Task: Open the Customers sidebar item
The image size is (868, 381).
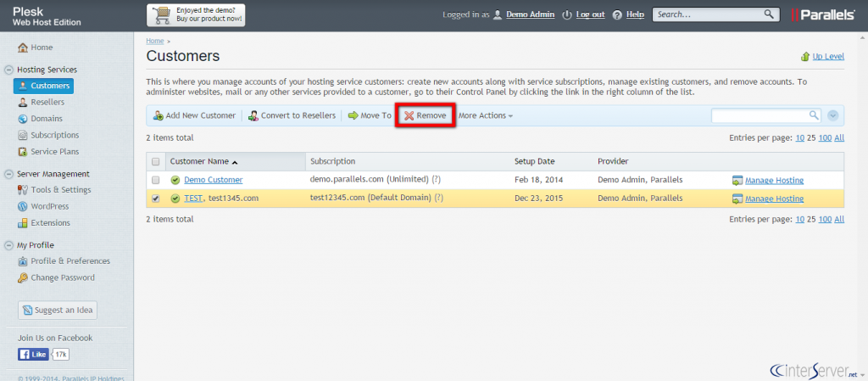Action: click(x=44, y=86)
